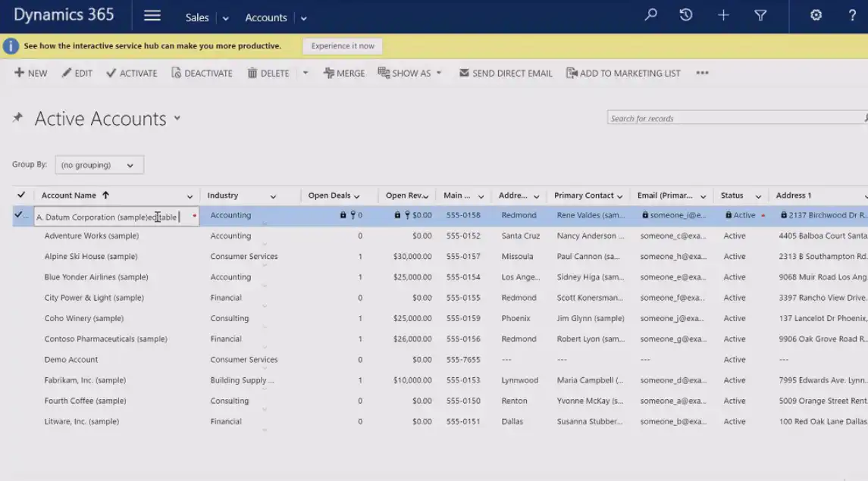
Task: Check the select-all checkbox in the grid header
Action: [x=20, y=195]
